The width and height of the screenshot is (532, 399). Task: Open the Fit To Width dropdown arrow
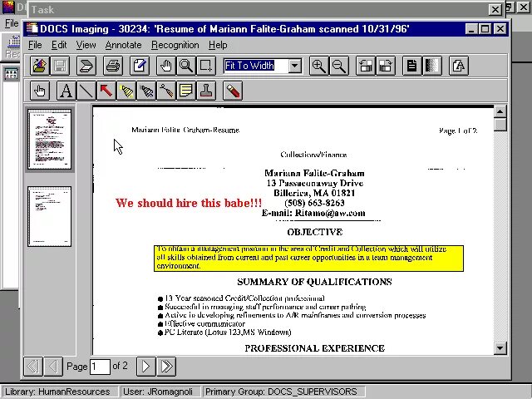295,66
